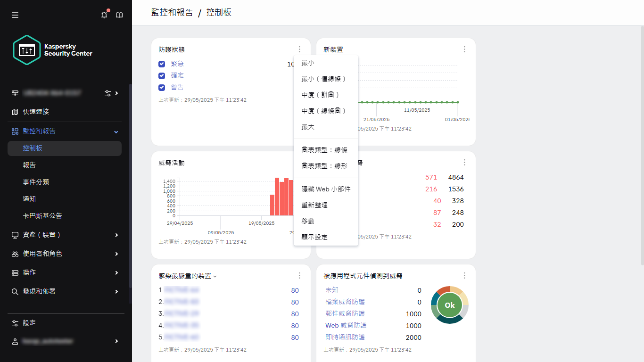644x362 pixels.
Task: Open the 感染最嚴重的裝置 dropdown
Action: point(215,276)
